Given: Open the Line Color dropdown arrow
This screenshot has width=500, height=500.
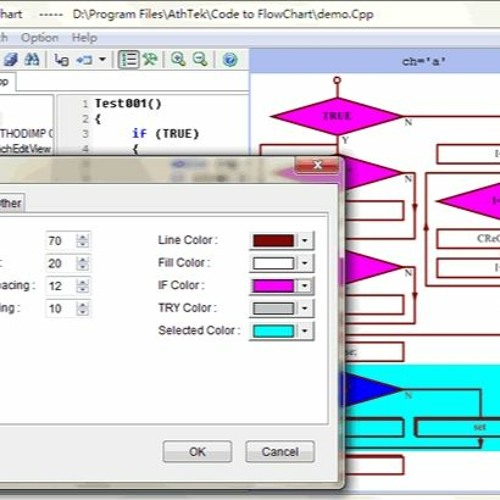Looking at the screenshot, I should [305, 240].
